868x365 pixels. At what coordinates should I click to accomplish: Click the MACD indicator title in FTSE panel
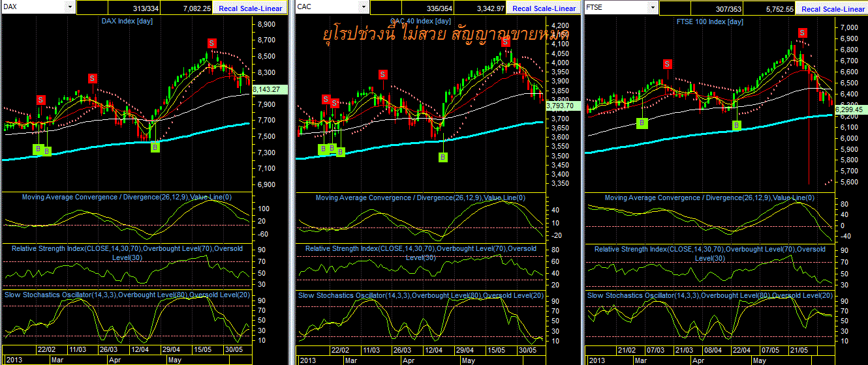(710, 197)
